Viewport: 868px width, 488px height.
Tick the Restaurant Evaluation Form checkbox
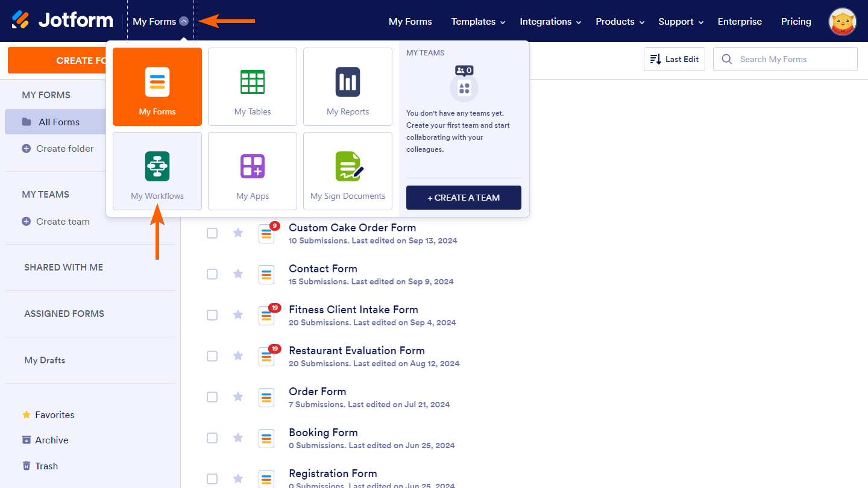(212, 356)
